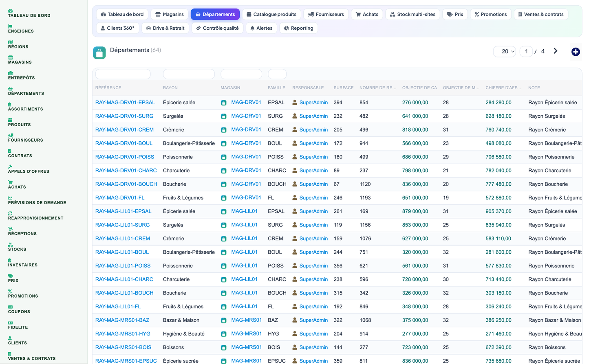Click the Magasin filter input
Viewport: 589px width, 364px height.
pyautogui.click(x=241, y=74)
